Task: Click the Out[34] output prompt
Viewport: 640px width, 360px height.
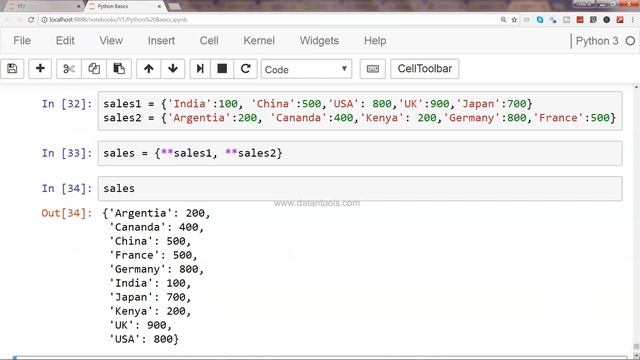Action: pyautogui.click(x=67, y=213)
